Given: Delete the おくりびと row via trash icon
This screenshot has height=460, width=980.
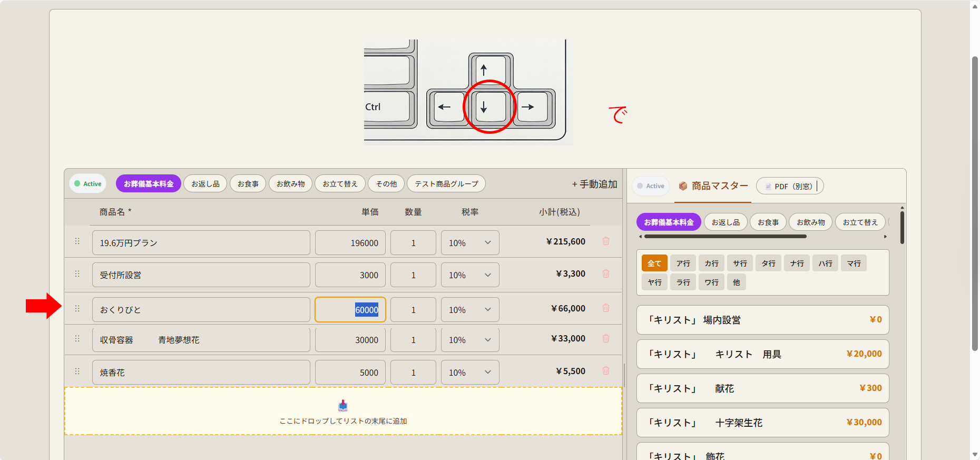Looking at the screenshot, I should [606, 308].
